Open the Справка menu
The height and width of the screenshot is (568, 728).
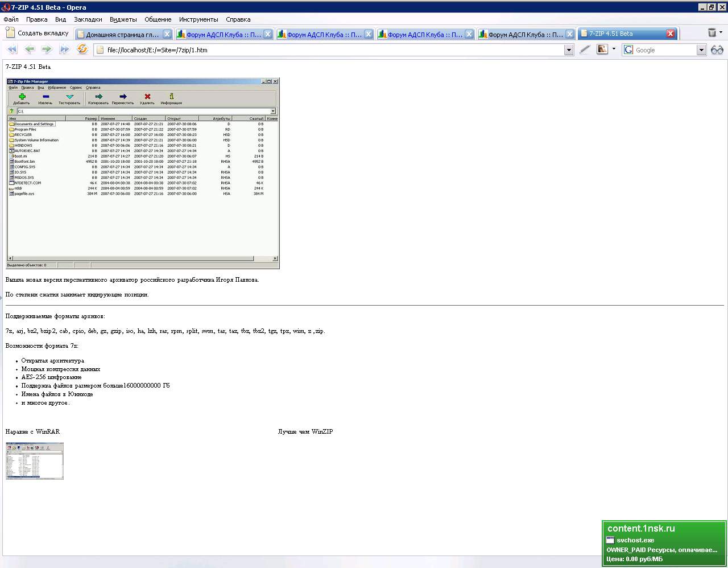(x=238, y=19)
